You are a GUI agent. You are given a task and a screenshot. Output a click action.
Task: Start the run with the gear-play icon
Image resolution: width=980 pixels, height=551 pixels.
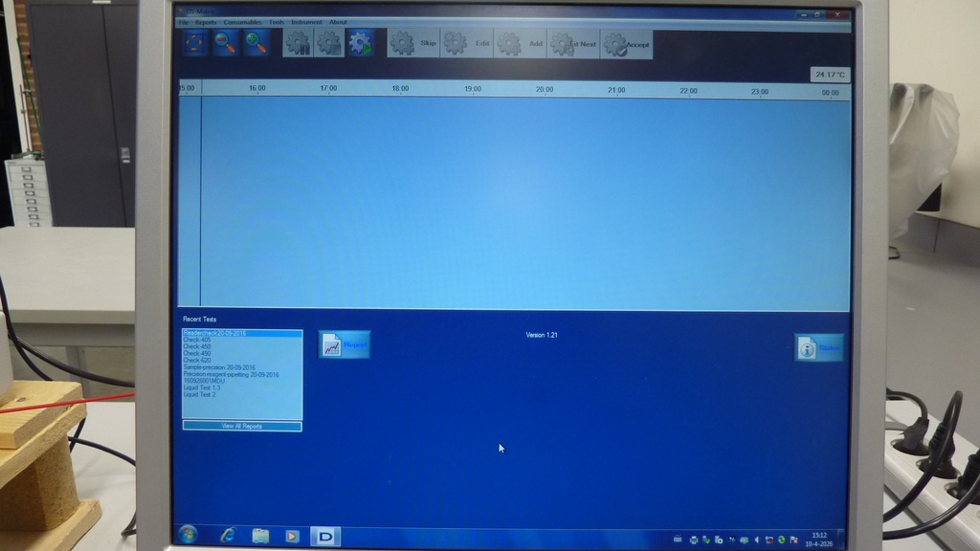coord(361,43)
